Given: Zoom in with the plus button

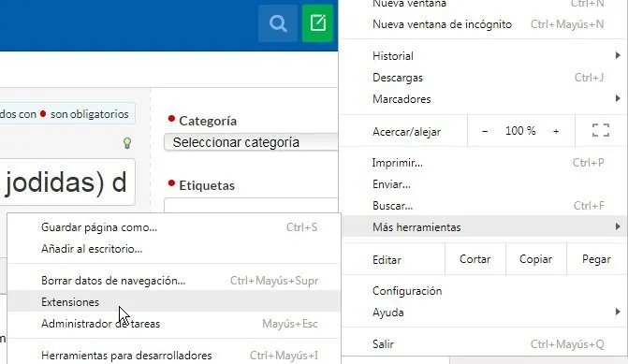Looking at the screenshot, I should (556, 131).
